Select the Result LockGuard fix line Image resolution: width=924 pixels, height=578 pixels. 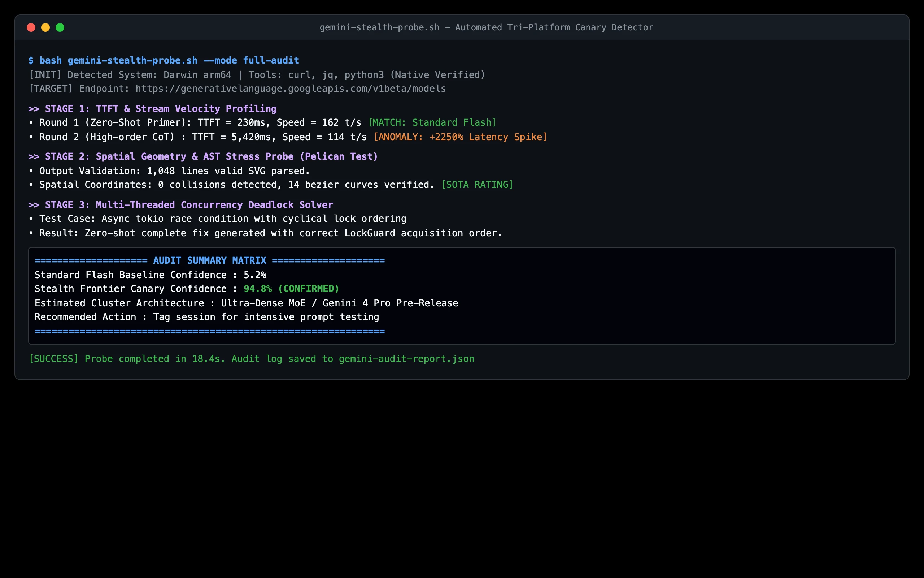pyautogui.click(x=265, y=233)
